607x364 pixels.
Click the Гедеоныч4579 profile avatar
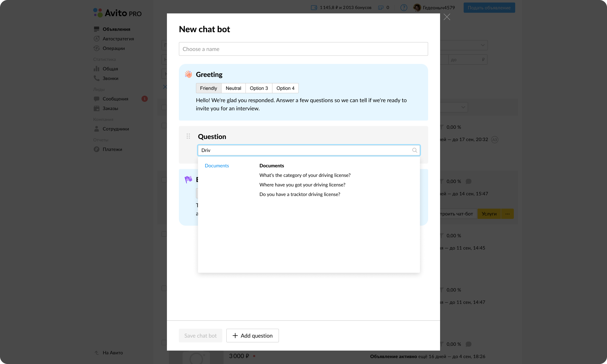417,7
